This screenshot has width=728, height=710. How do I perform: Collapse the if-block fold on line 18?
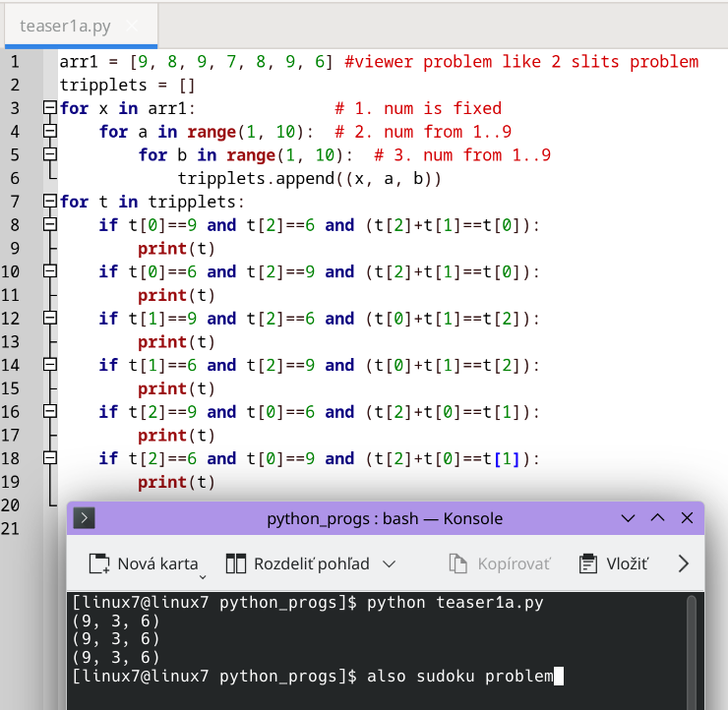pyautogui.click(x=49, y=458)
